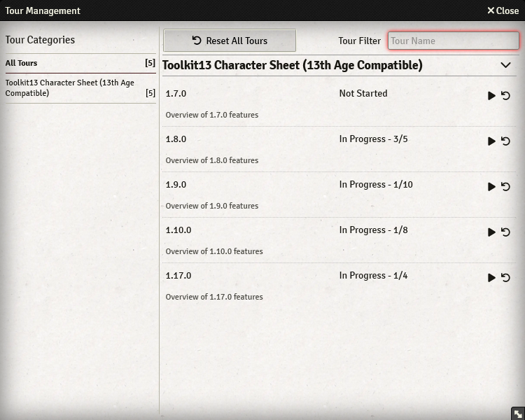
Task: Click Overview of 1.8.0 features description
Action: coord(212,160)
